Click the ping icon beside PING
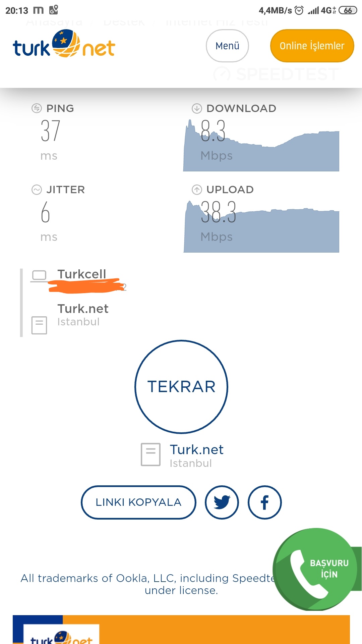This screenshot has height=644, width=362. [37, 108]
